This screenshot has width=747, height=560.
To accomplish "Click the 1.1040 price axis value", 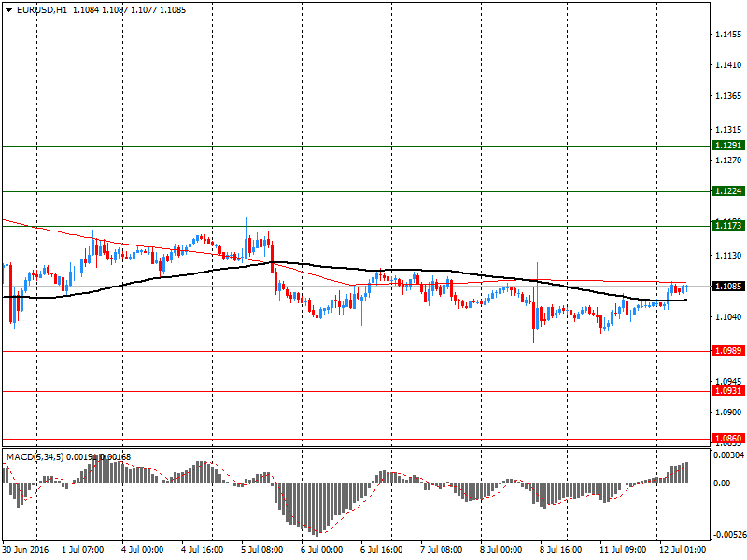I will pos(728,316).
